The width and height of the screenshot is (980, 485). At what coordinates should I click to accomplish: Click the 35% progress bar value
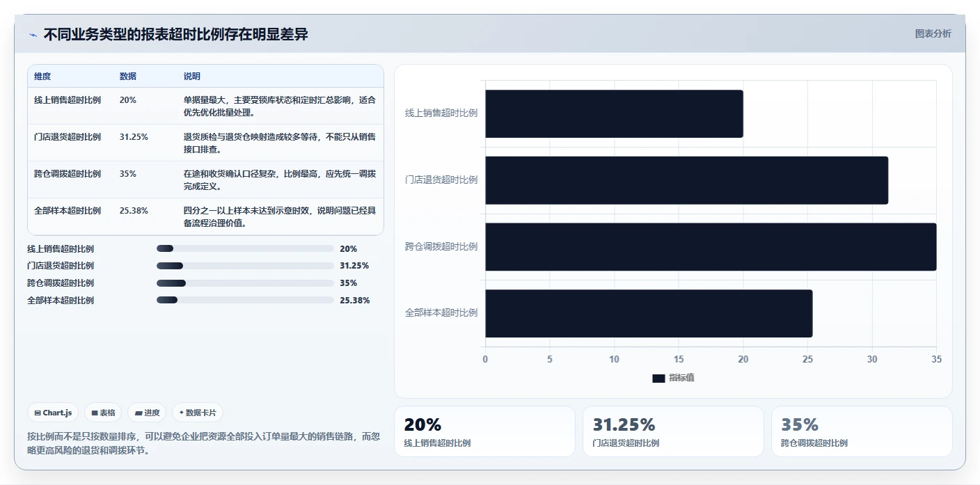(x=349, y=283)
